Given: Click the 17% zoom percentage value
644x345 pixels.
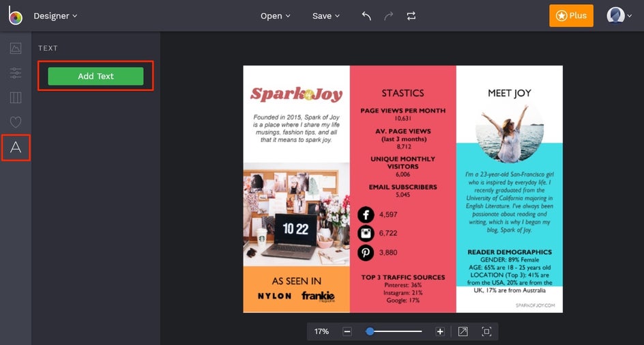Looking at the screenshot, I should (x=321, y=331).
